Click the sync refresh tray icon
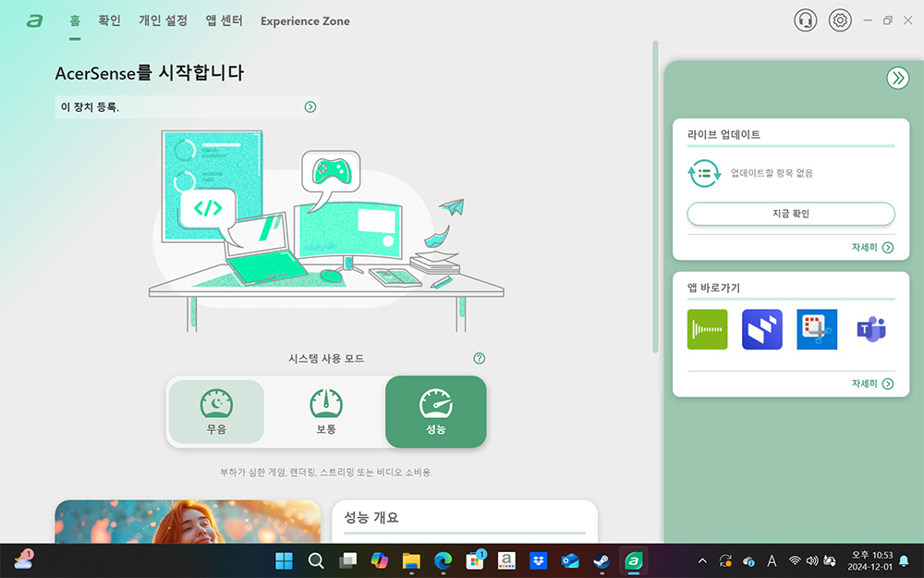 (x=726, y=561)
